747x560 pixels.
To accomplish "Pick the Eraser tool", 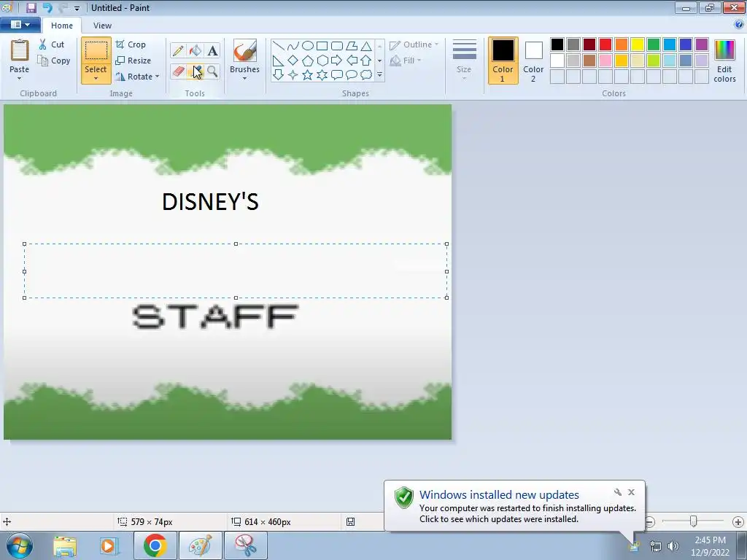I will (x=178, y=71).
